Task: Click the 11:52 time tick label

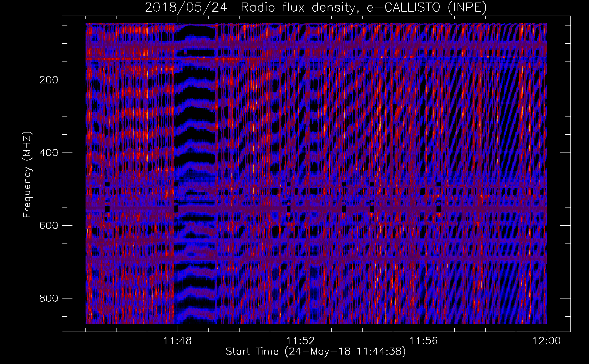Action: point(300,341)
